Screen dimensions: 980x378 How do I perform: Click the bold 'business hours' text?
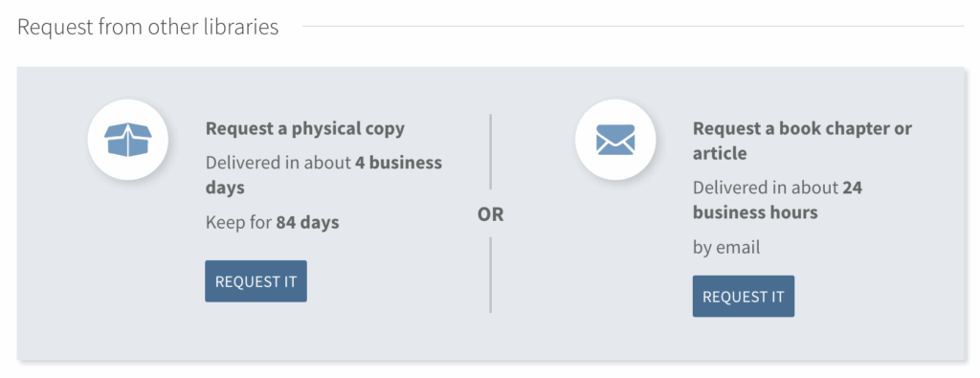point(755,212)
